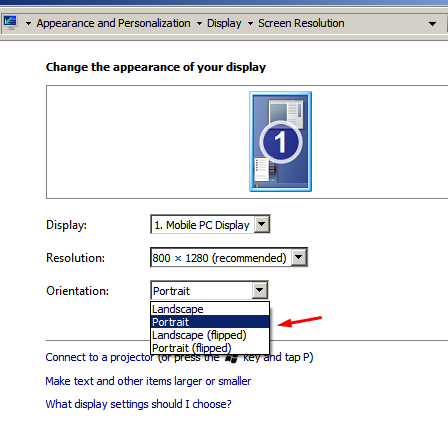Choose Portrait (flipped) orientation option
The height and width of the screenshot is (438, 448).
[x=210, y=348]
